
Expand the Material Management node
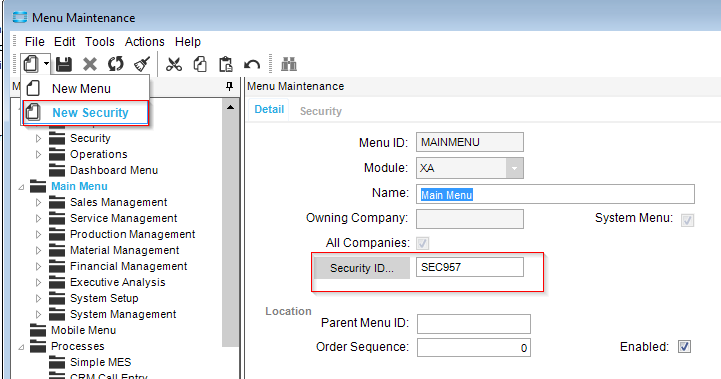[x=39, y=251]
